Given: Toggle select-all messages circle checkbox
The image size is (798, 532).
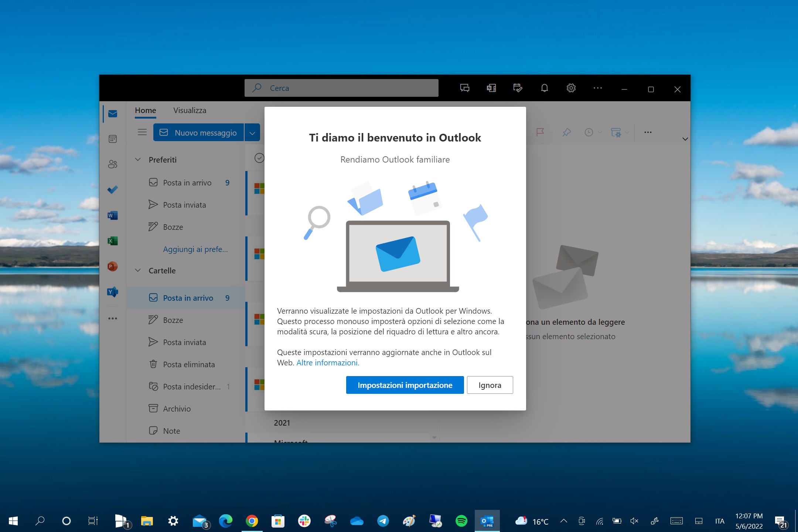Looking at the screenshot, I should (259, 158).
